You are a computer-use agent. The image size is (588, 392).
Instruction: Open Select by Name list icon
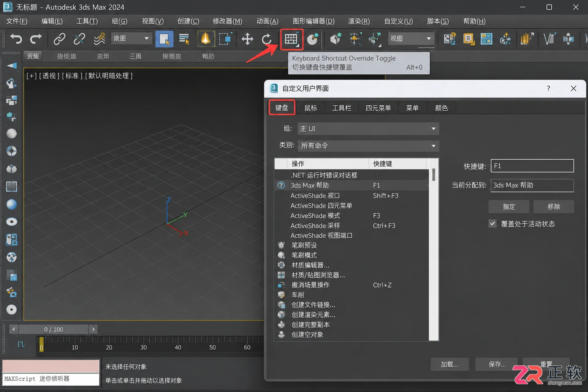click(184, 39)
